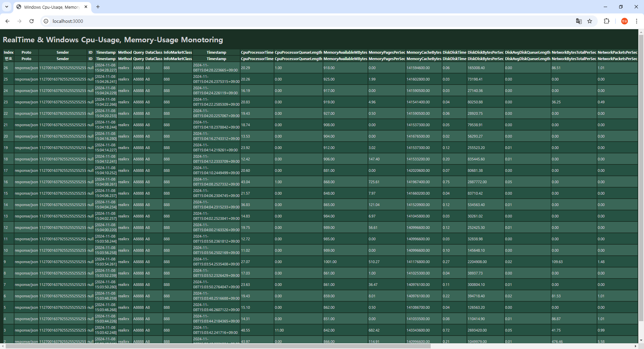Click timestamp [2024-11-08 15:04:28.227]
This screenshot has width=644, height=349.
[106, 68]
